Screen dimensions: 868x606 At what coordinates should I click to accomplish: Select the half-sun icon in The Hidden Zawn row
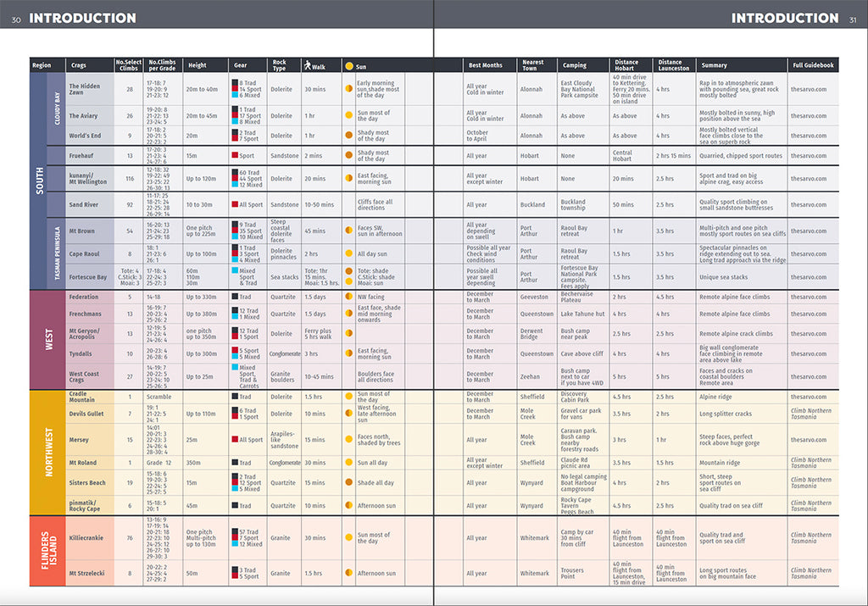coord(348,89)
